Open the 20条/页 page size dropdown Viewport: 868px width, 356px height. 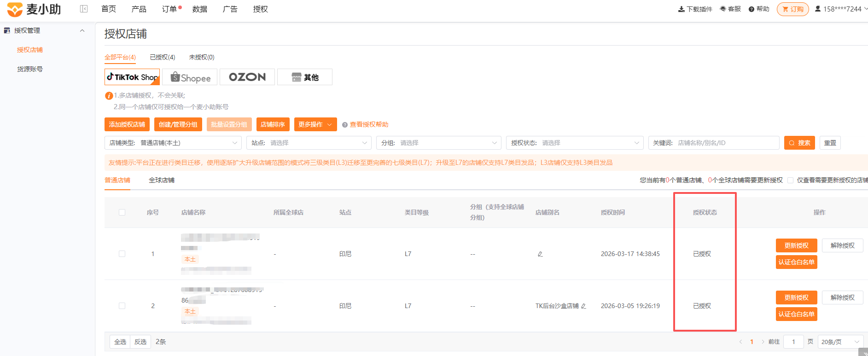(840, 342)
